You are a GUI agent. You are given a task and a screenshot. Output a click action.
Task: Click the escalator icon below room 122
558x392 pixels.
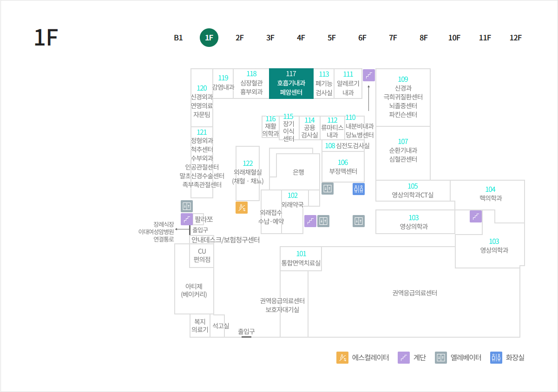[242, 208]
